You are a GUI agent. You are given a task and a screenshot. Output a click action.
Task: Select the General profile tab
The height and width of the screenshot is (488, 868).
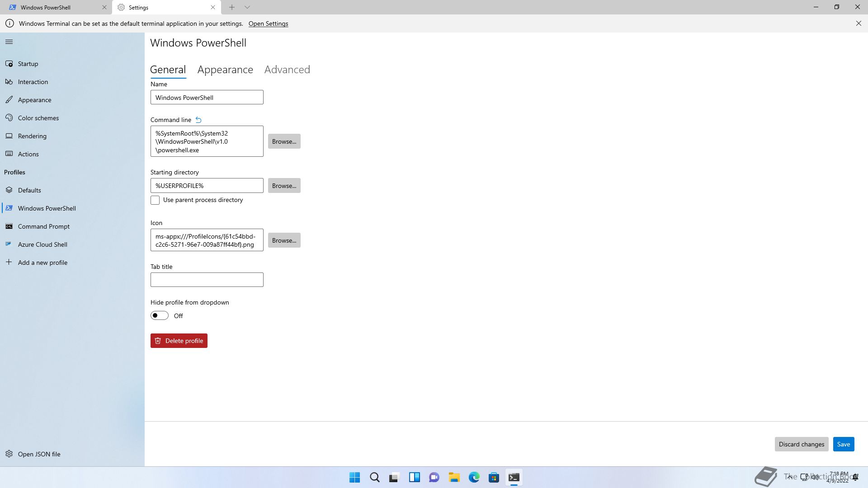168,70
